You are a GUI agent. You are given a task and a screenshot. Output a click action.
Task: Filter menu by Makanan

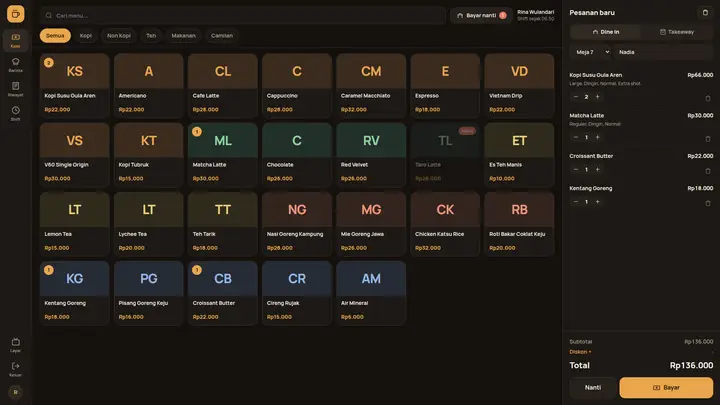[184, 35]
